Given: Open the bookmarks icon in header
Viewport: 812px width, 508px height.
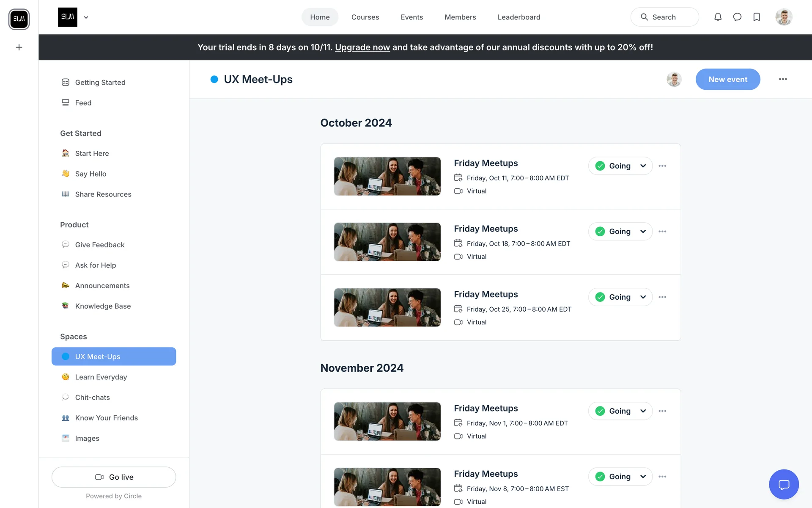Looking at the screenshot, I should click(x=757, y=17).
